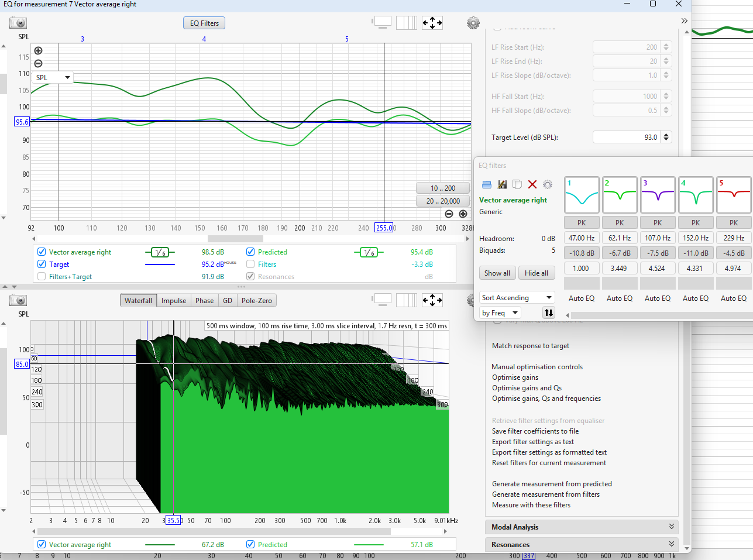Select filter 5 red response thumbnail
Image resolution: width=753 pixels, height=560 pixels.
coord(734,195)
